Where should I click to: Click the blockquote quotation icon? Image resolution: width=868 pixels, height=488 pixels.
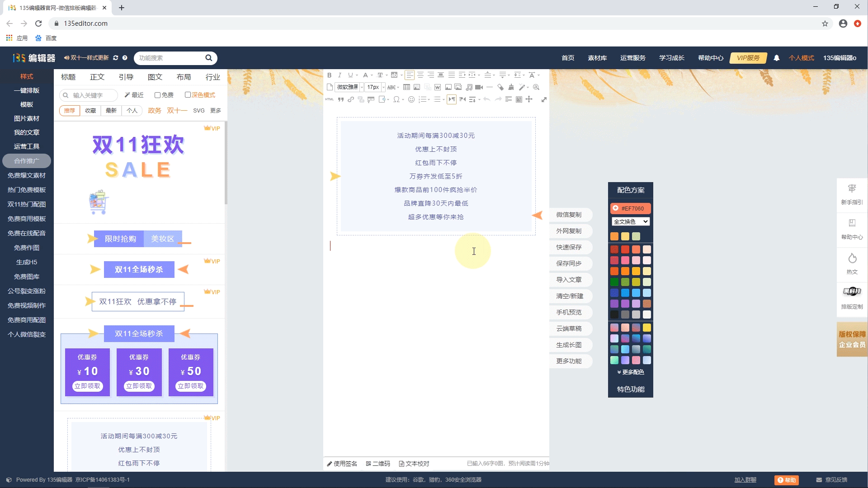(x=340, y=99)
